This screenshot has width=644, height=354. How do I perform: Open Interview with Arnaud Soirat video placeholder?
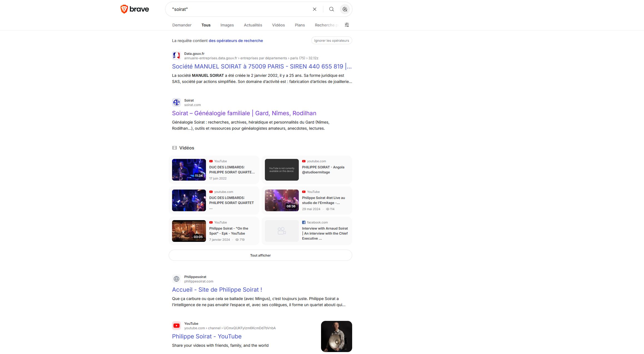pos(282,231)
